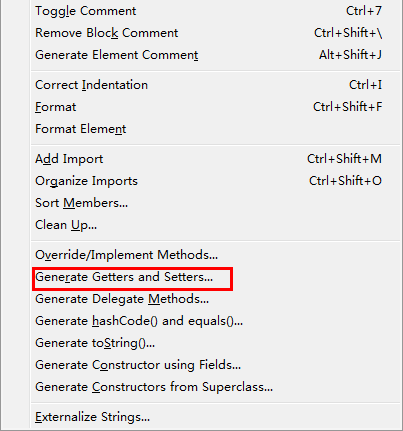
Task: Select Correct Indentation option
Action: pos(215,85)
